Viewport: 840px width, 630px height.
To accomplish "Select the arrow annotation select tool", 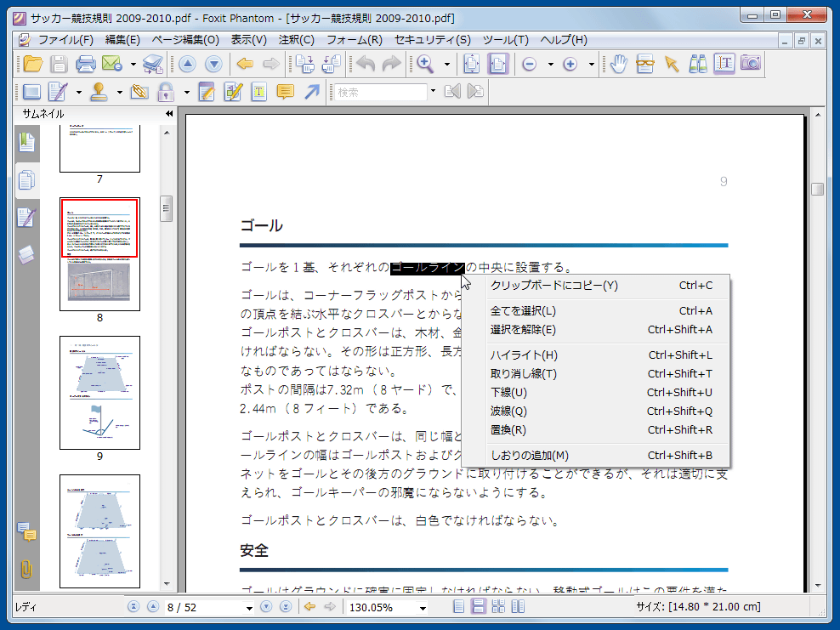I will (x=672, y=65).
